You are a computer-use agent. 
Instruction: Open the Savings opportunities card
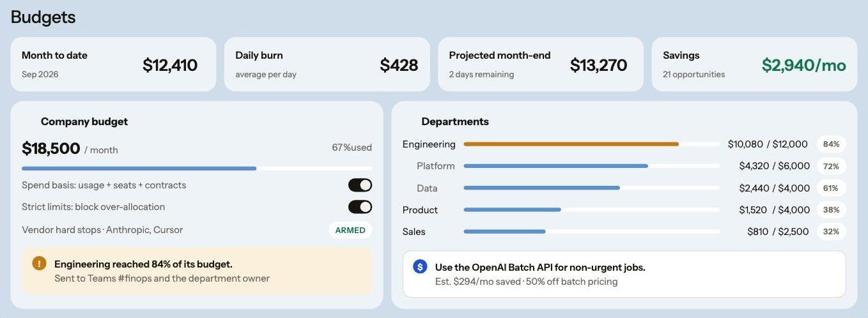tap(754, 64)
